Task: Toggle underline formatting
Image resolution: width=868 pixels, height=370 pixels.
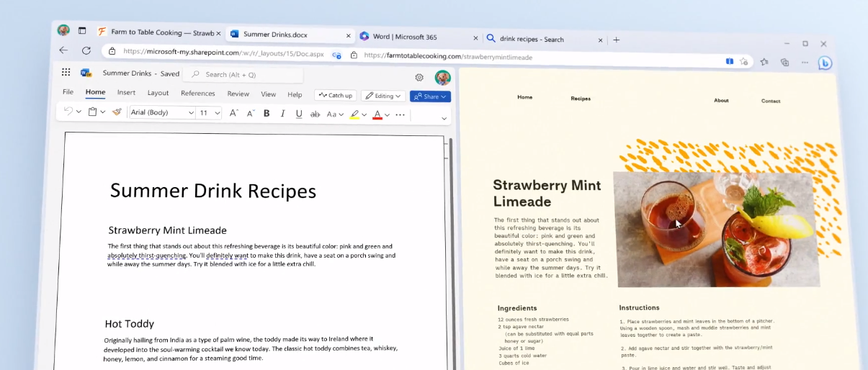Action: [x=299, y=114]
